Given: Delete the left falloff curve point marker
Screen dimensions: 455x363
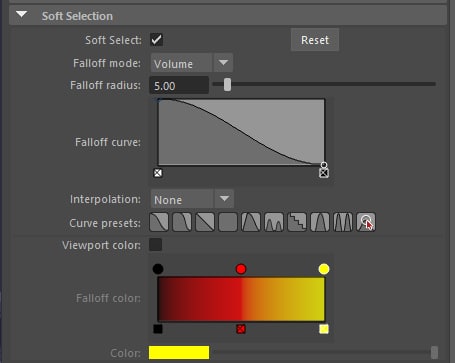Looking at the screenshot, I should tap(158, 173).
